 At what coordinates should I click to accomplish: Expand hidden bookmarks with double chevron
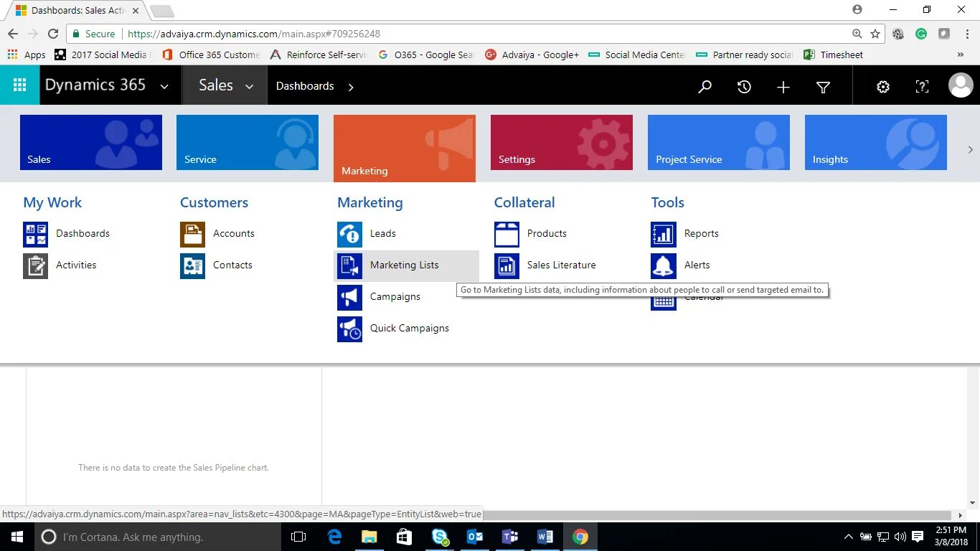(961, 55)
